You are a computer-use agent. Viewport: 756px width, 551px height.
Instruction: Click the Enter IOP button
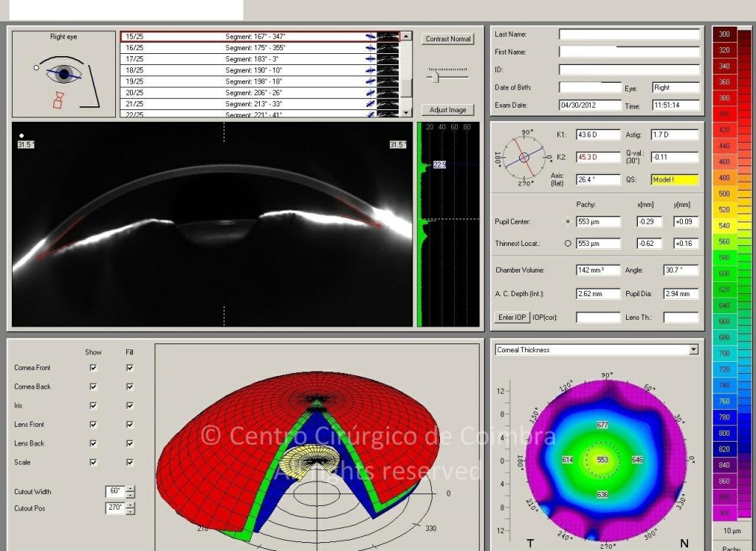[x=512, y=317]
